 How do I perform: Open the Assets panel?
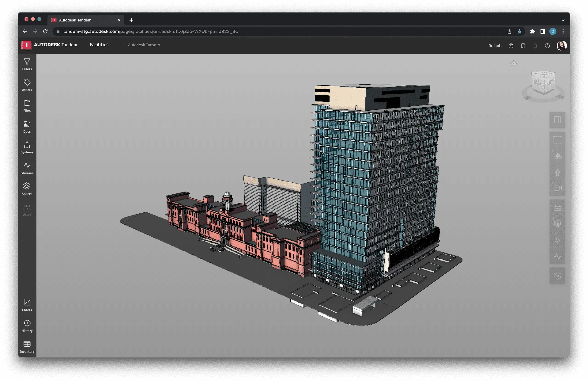pos(27,85)
